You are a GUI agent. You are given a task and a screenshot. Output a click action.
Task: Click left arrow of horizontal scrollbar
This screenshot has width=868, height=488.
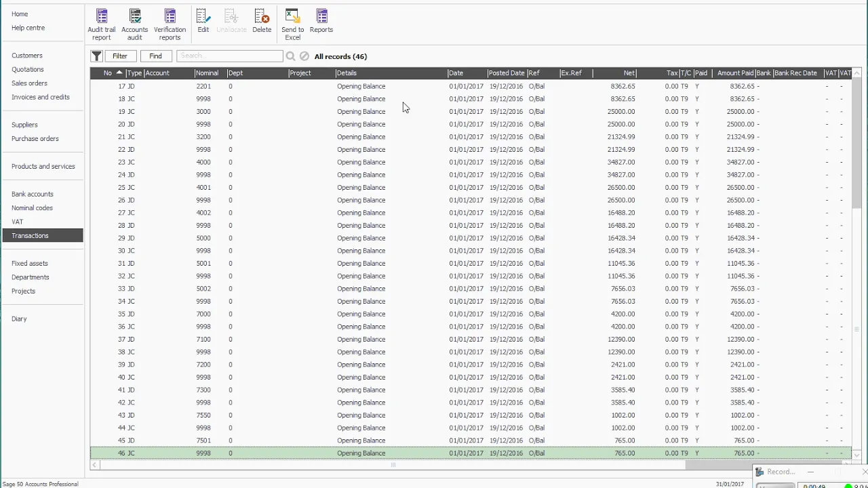click(x=95, y=465)
